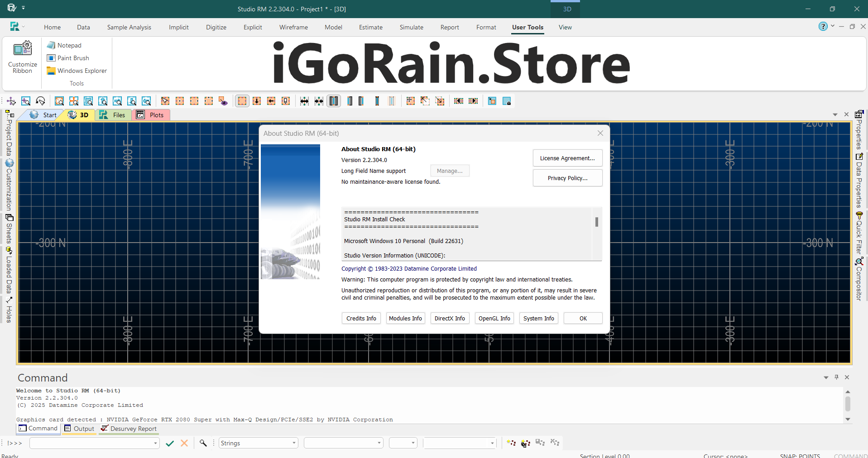
Task: Launch the Paint Brush tool
Action: 72,58
